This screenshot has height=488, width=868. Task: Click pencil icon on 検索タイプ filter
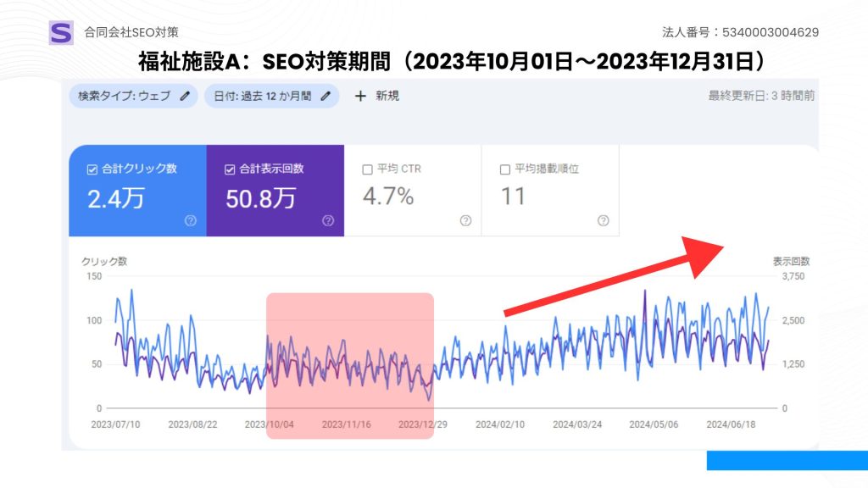(x=186, y=96)
